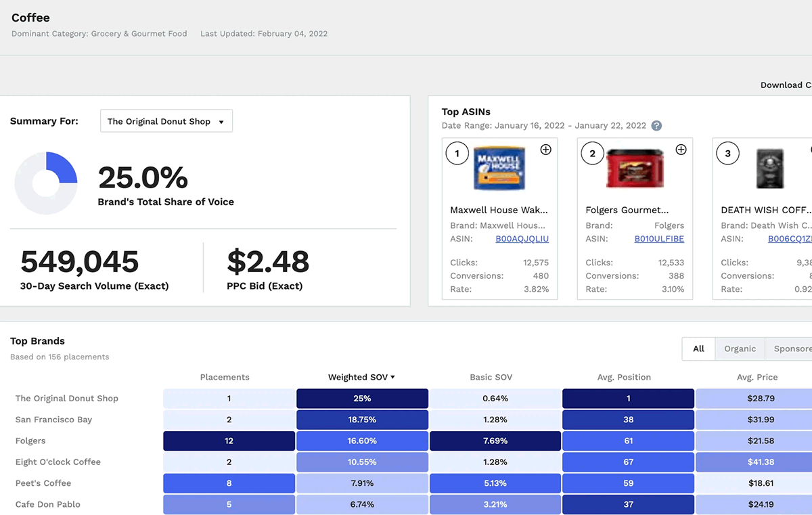
Task: Sort by Avg. Price column header
Action: pyautogui.click(x=757, y=377)
